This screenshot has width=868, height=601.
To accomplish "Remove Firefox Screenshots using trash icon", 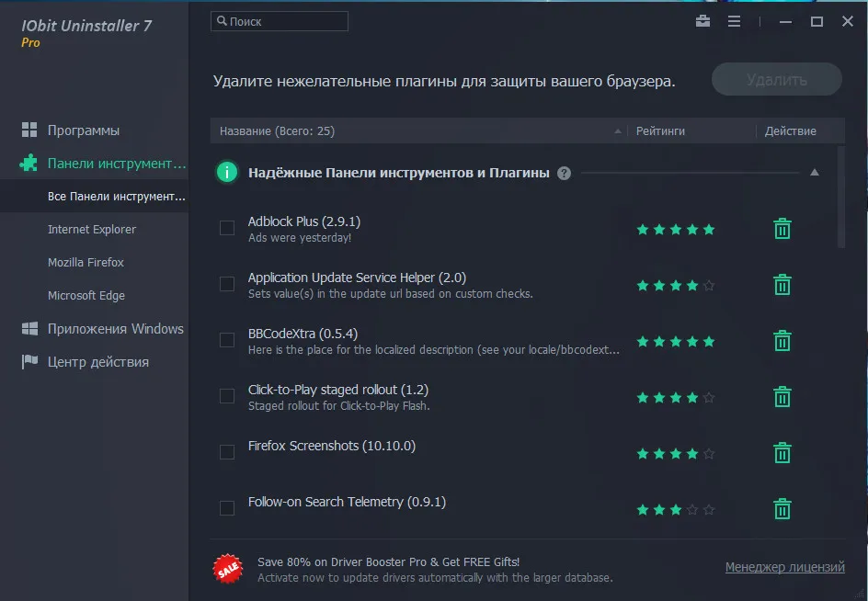I will (782, 453).
